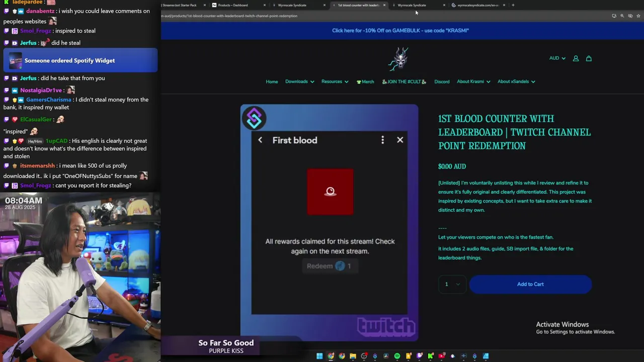Click the GAMEBULK discount banner link

400,30
